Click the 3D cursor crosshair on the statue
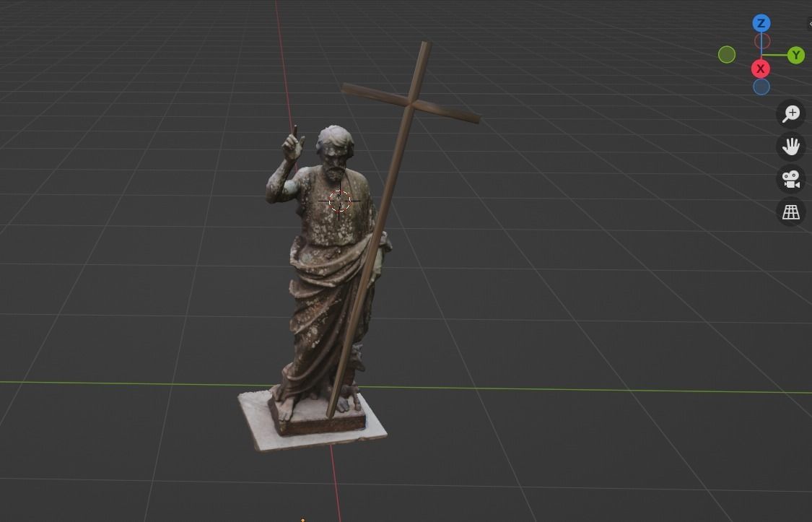The width and height of the screenshot is (812, 522). (339, 200)
